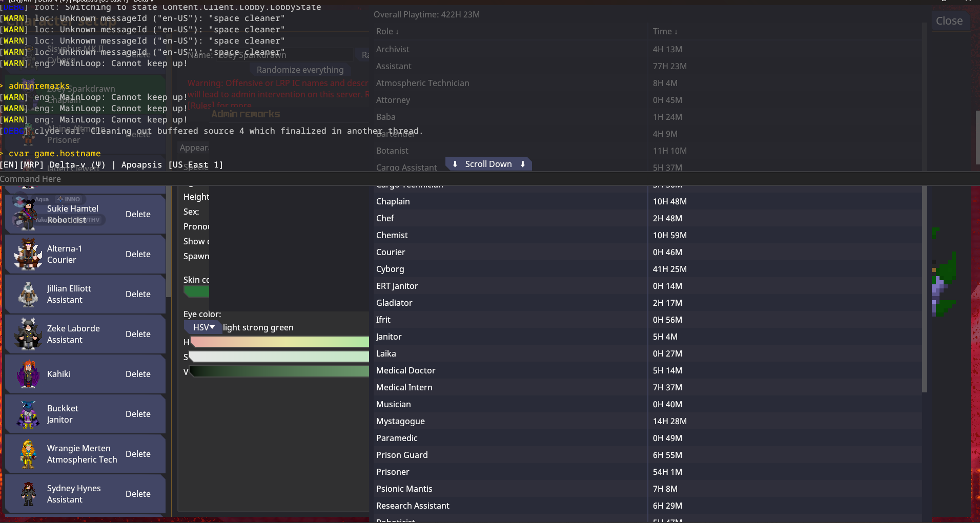Close the playtime overview window
The image size is (980, 523).
tap(949, 21)
